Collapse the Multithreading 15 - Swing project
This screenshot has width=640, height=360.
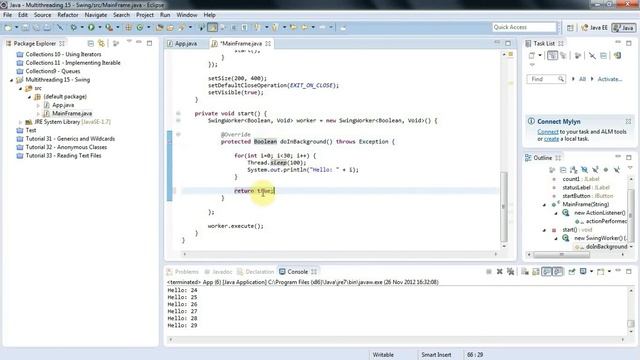coord(11,80)
